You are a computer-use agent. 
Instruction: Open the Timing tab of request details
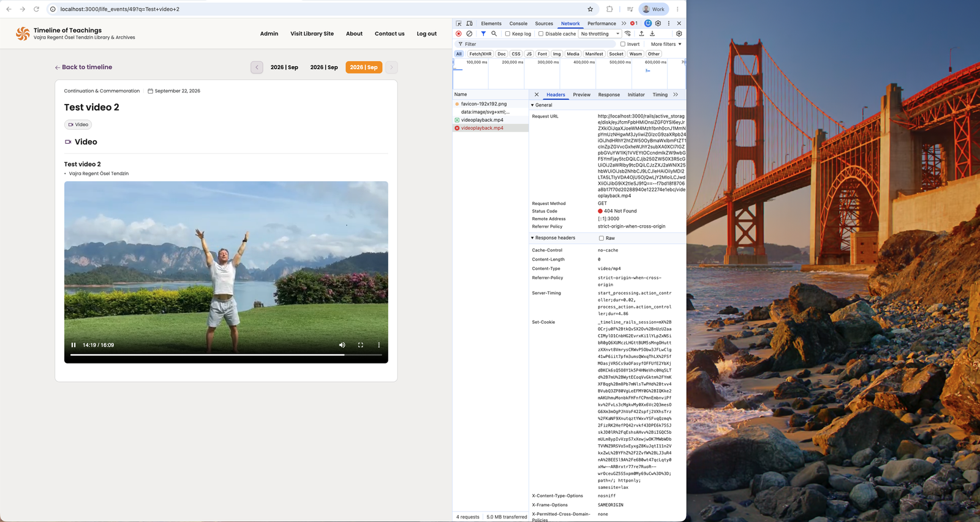pos(660,95)
